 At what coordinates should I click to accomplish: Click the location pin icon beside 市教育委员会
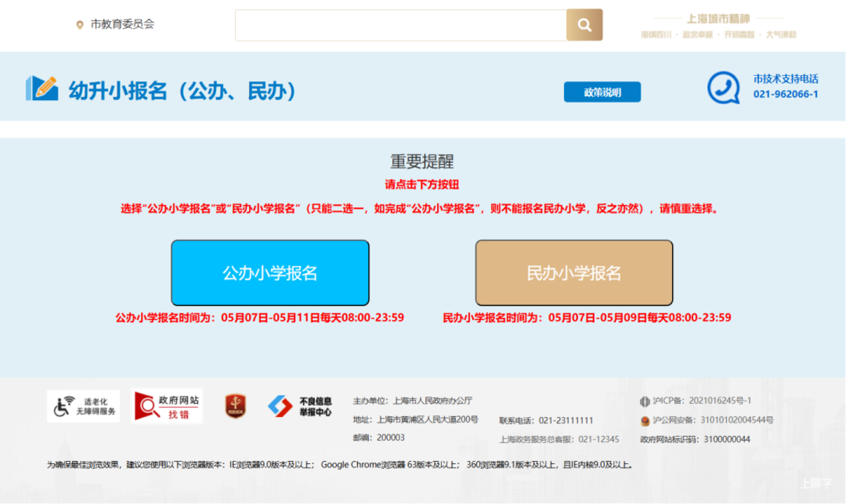pyautogui.click(x=80, y=25)
